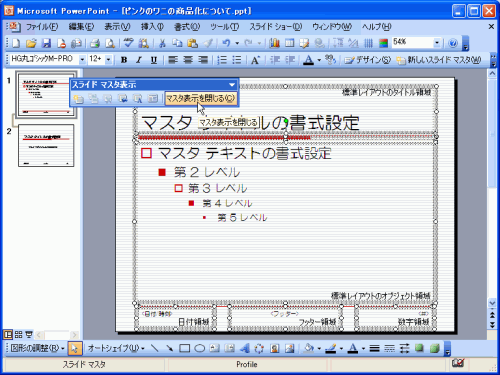Apply line color brush in drawing toolbar

(x=330, y=348)
